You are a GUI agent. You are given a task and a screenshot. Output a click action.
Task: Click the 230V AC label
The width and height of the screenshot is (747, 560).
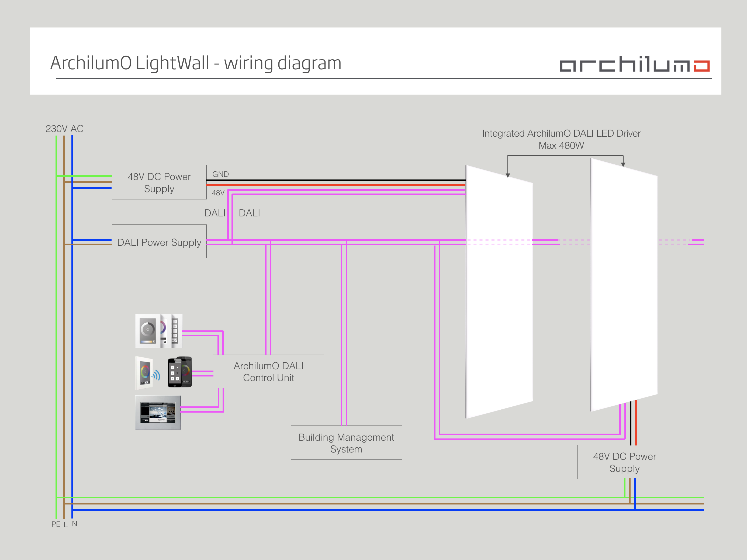pos(64,129)
